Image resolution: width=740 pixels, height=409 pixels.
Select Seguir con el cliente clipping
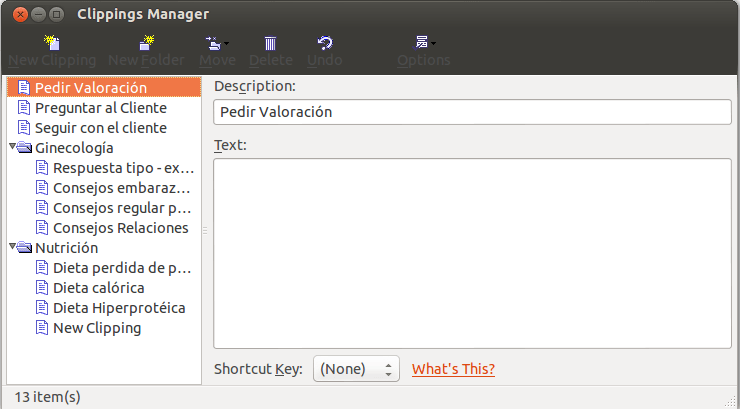tap(100, 128)
